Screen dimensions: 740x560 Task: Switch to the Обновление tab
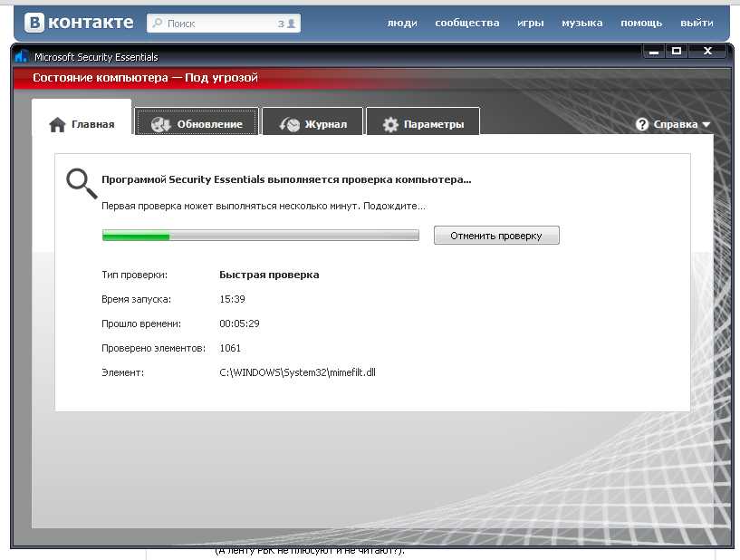pyautogui.click(x=197, y=121)
